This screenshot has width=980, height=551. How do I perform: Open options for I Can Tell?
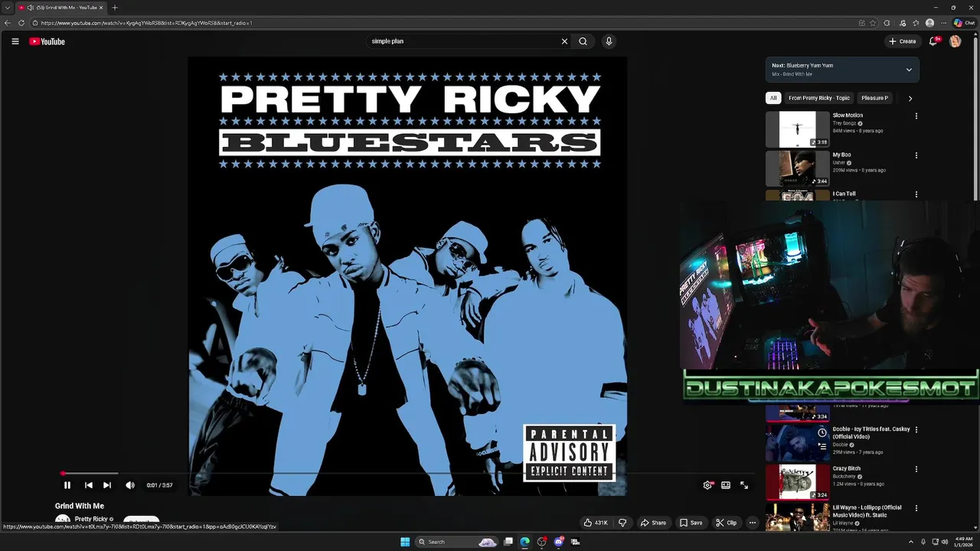click(916, 194)
